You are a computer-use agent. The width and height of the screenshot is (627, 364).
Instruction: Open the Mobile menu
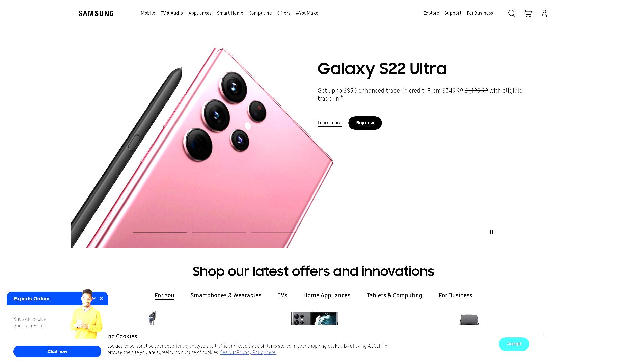click(148, 13)
